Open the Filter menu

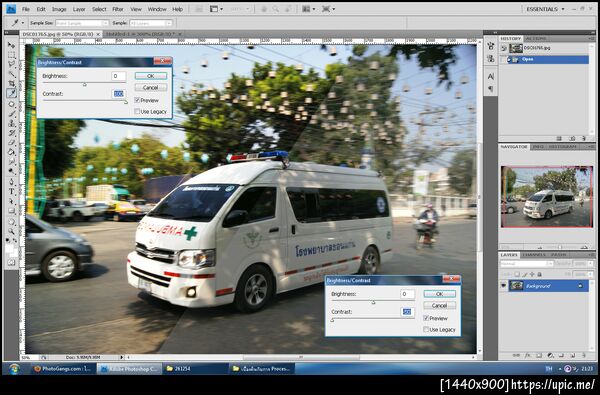coord(118,9)
